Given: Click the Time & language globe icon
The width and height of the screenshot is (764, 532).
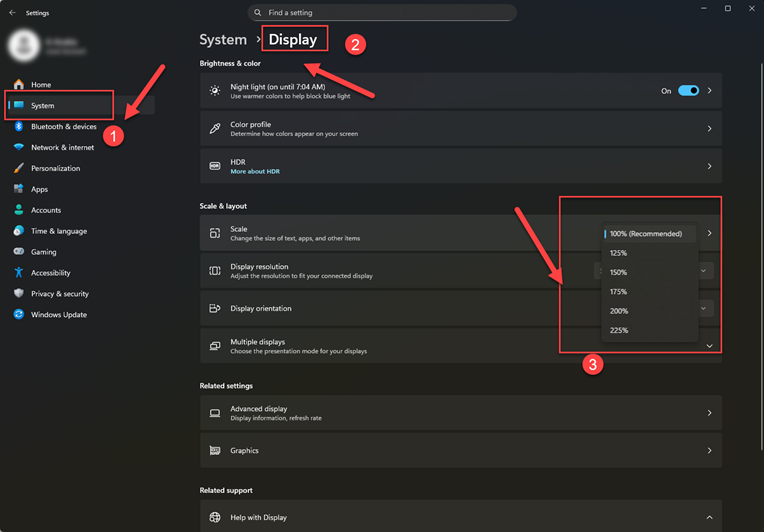Looking at the screenshot, I should pyautogui.click(x=19, y=231).
